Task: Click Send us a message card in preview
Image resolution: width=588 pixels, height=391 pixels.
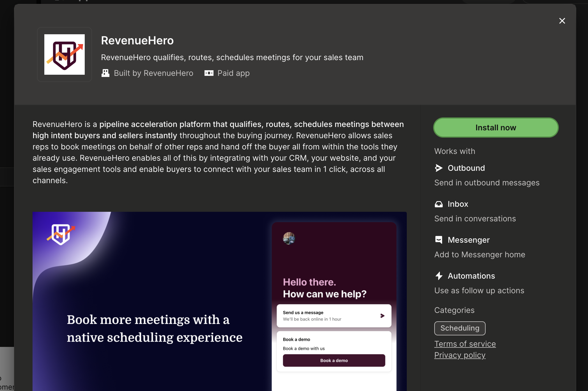Action: (334, 316)
